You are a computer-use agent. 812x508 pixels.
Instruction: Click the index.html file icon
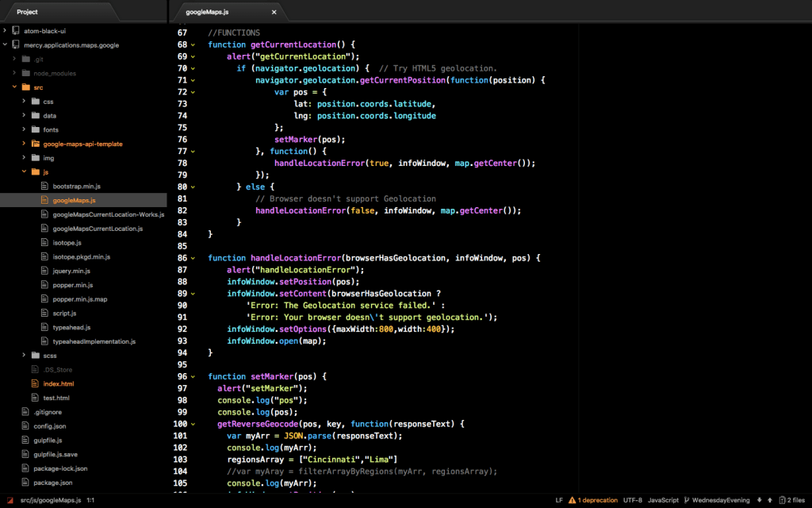[35, 383]
